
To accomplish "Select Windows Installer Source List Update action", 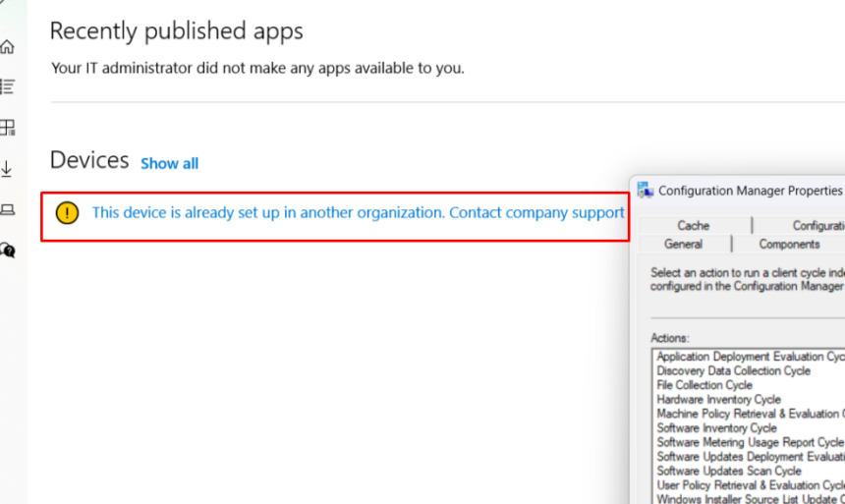I will pos(749,499).
